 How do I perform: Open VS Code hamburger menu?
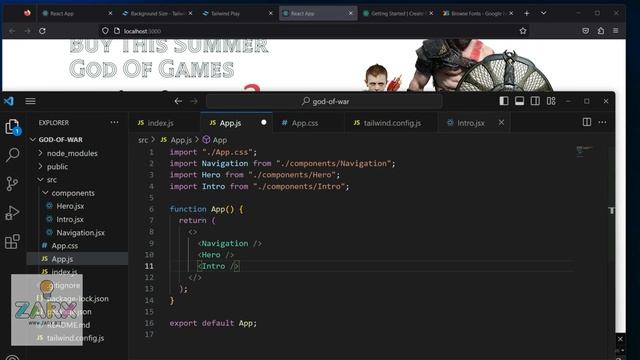(x=31, y=101)
